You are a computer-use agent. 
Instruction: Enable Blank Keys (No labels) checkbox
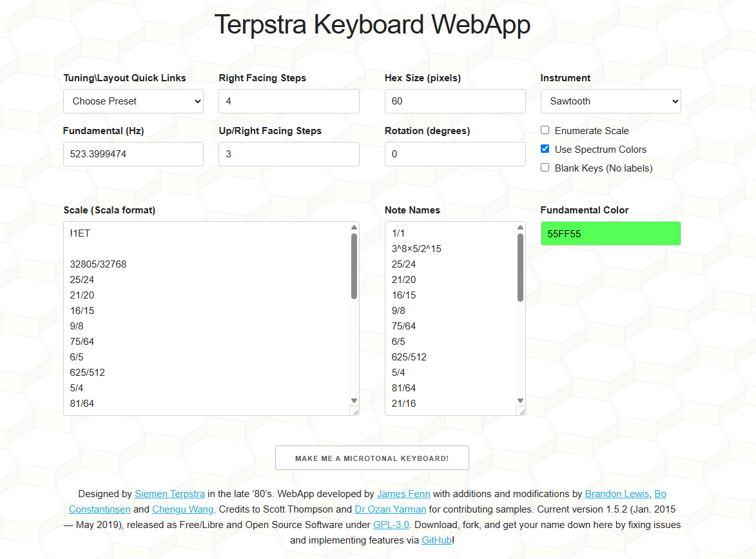click(545, 168)
